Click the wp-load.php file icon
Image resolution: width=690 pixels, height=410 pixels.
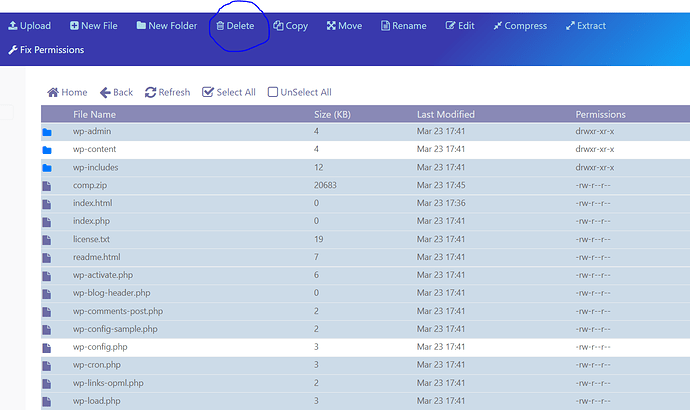pos(47,402)
